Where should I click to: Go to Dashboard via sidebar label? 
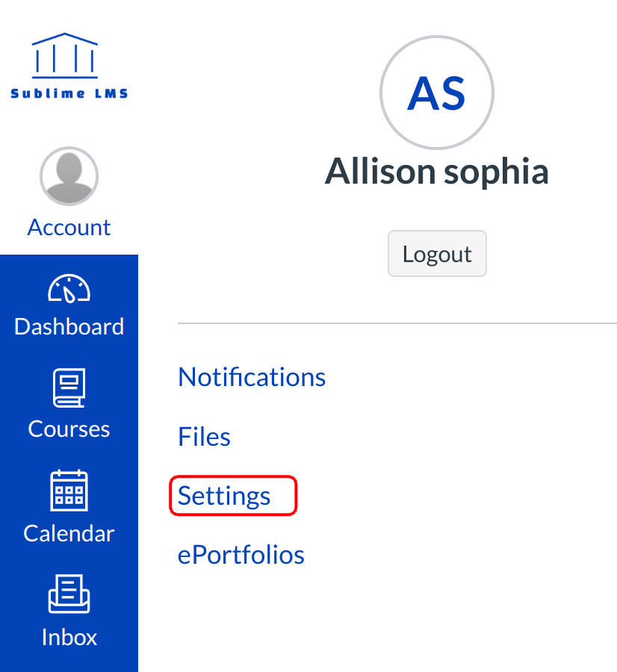69,326
